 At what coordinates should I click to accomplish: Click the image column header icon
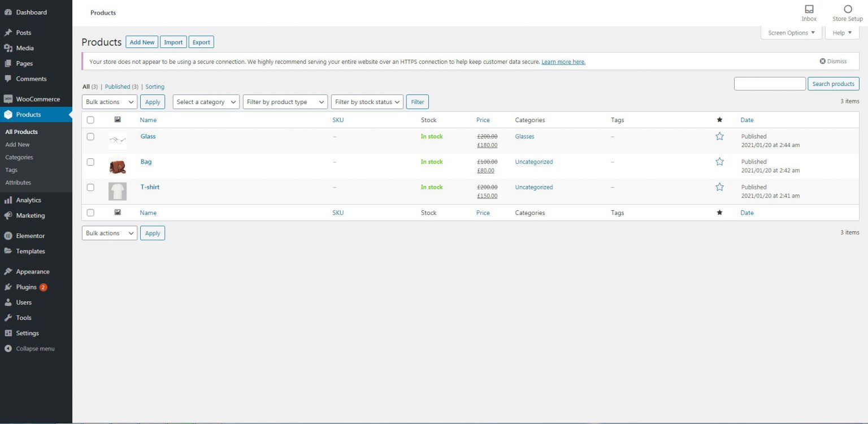click(118, 120)
